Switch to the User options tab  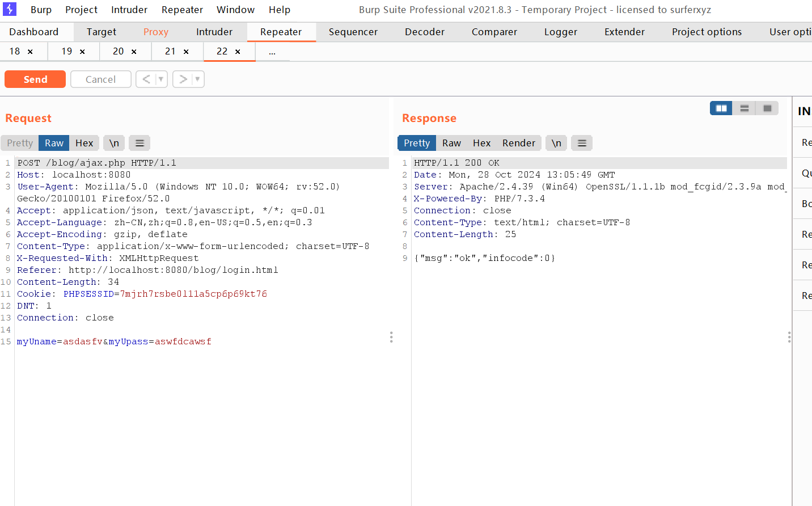click(790, 32)
